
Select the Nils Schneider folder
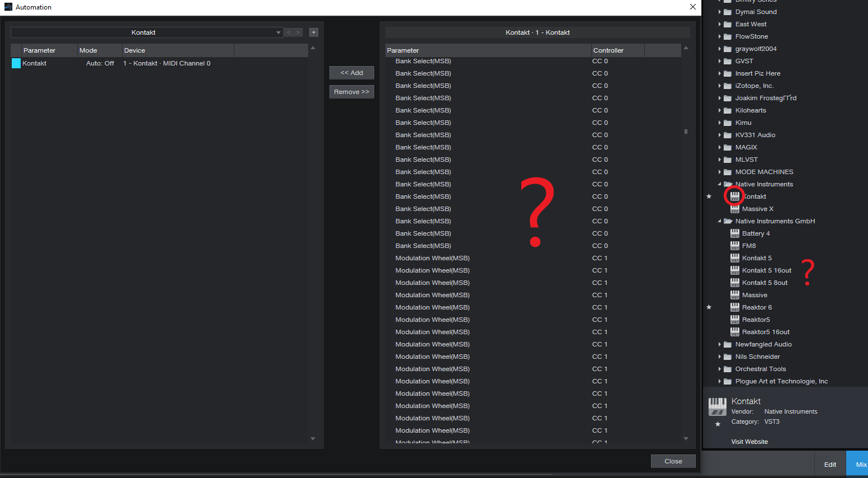pos(757,357)
